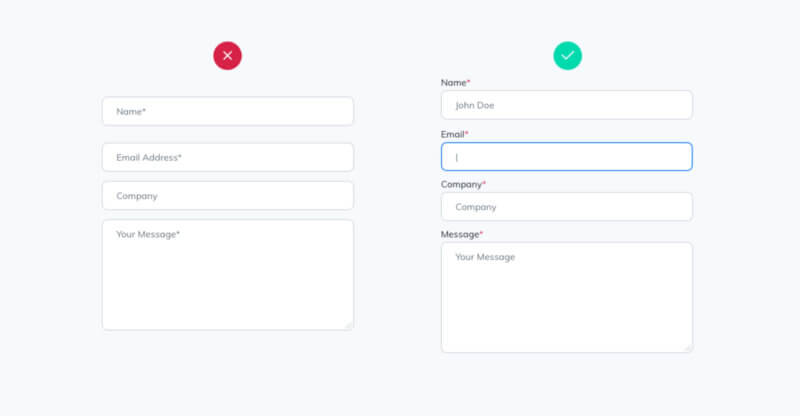The height and width of the screenshot is (416, 800).
Task: Click the red X circle icon
Action: [x=228, y=56]
